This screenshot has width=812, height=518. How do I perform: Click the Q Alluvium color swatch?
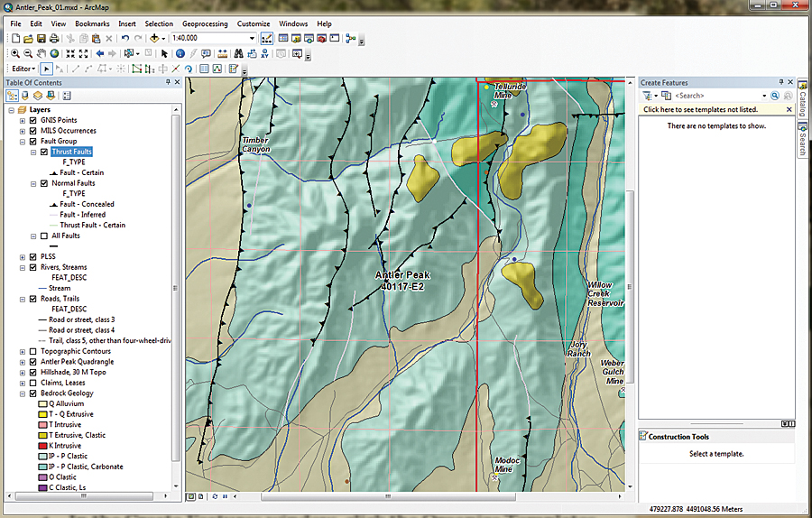click(42, 403)
